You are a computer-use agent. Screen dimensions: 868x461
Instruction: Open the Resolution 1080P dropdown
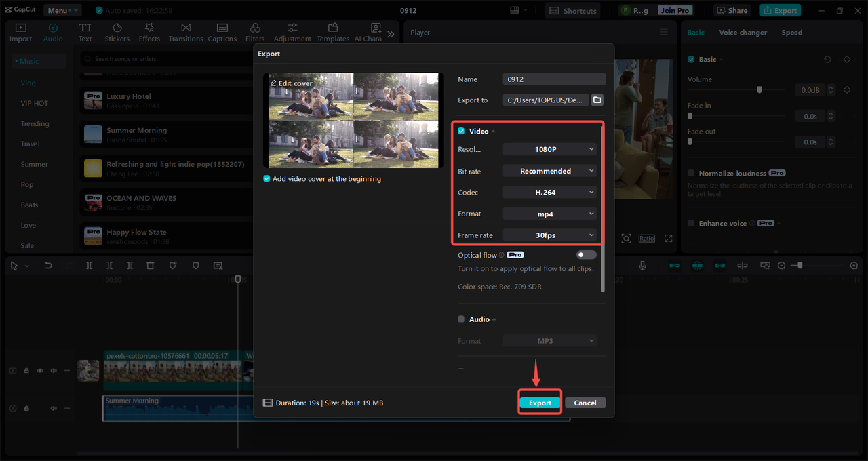pos(550,149)
